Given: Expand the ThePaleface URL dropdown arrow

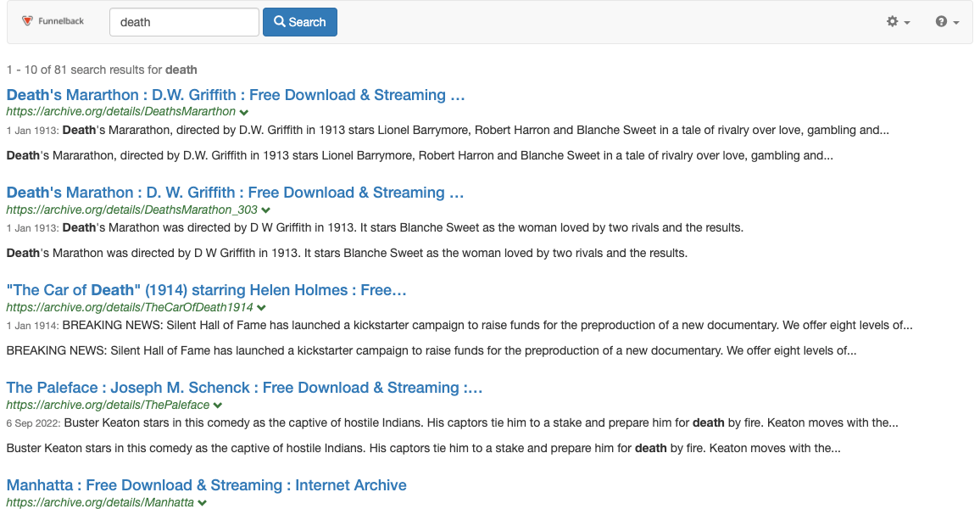Looking at the screenshot, I should click(x=218, y=406).
